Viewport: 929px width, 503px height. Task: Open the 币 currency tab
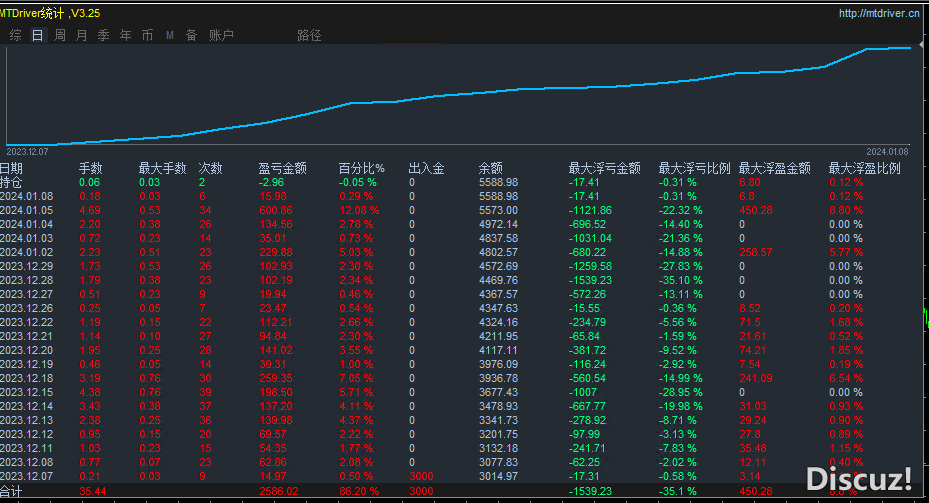coord(148,36)
